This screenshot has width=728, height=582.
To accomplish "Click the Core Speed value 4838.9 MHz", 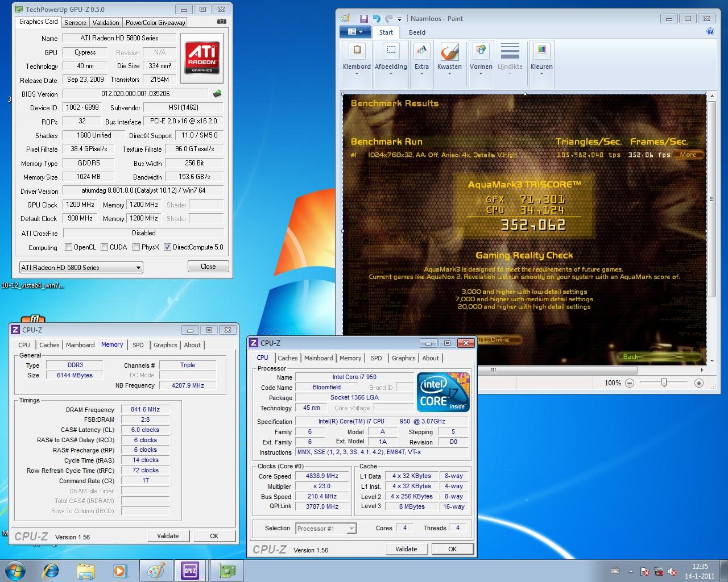I will pyautogui.click(x=322, y=476).
